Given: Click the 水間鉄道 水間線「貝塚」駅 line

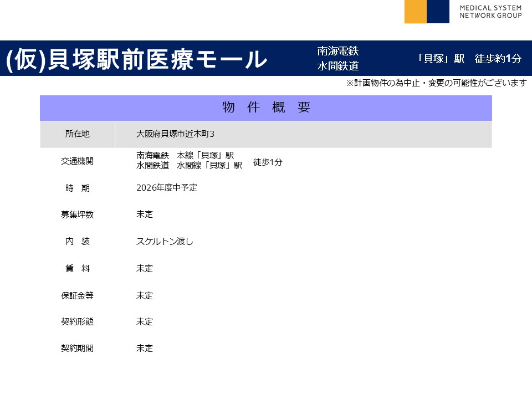Looking at the screenshot, I should [190, 165].
